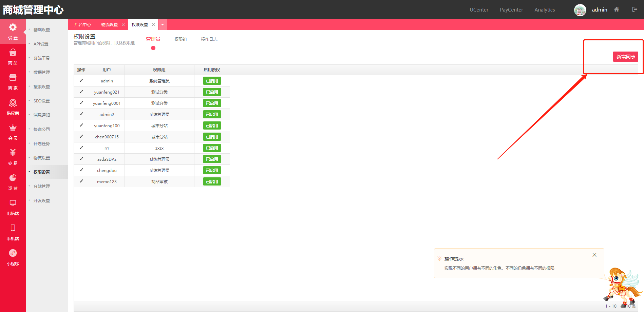
Task: Toggle 已启用 status for admin2
Action: 212,114
